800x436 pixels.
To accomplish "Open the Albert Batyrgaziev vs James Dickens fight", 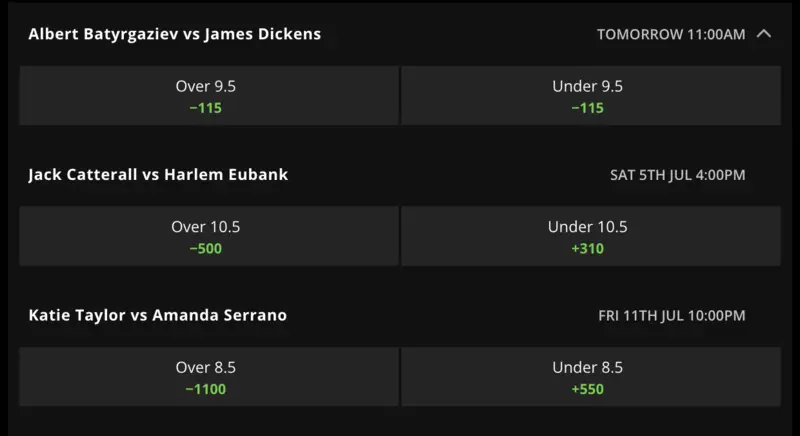I will (x=175, y=34).
